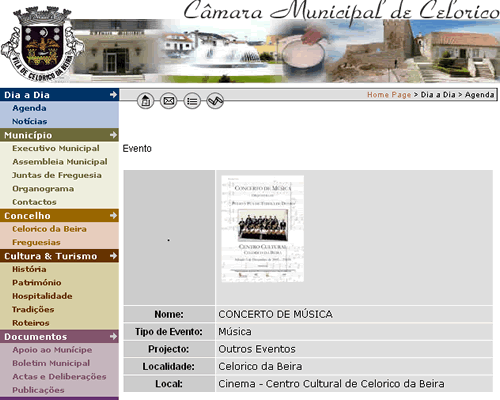500x400 pixels.
Task: Click the Celorico da Beira Localidade value
Action: click(x=260, y=366)
